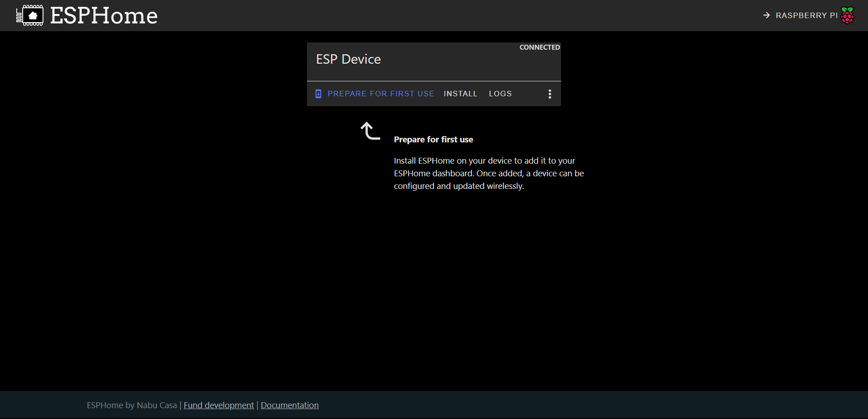Click the "Prepare for first use" heading
The width and height of the screenshot is (868, 419).
[x=434, y=140]
